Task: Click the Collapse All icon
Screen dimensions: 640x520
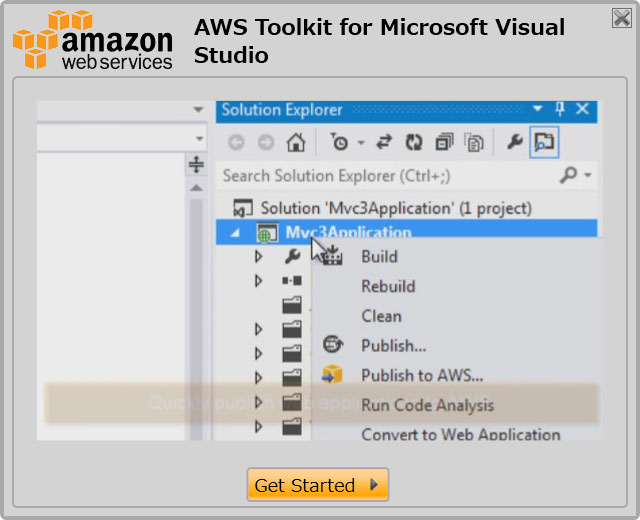Action: (x=444, y=142)
